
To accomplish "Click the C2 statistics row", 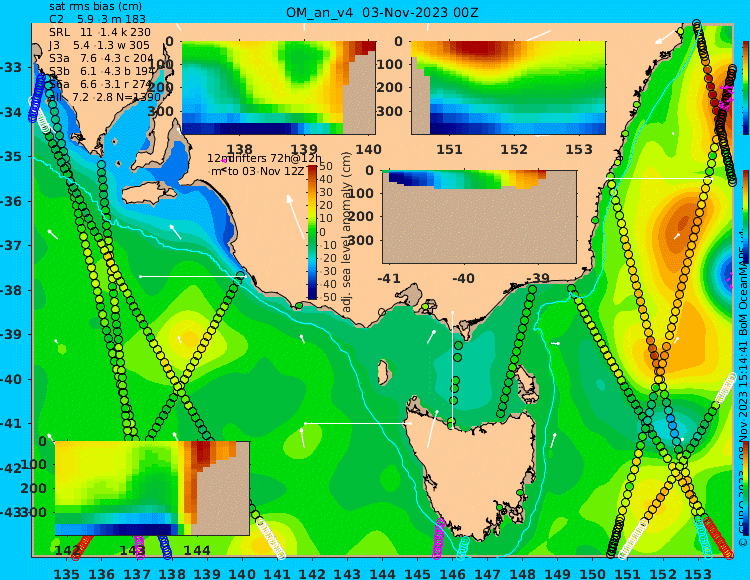I will click(x=97, y=20).
